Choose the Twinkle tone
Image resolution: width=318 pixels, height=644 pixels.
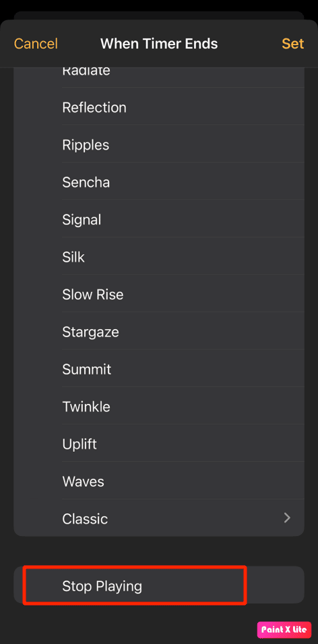coord(159,407)
